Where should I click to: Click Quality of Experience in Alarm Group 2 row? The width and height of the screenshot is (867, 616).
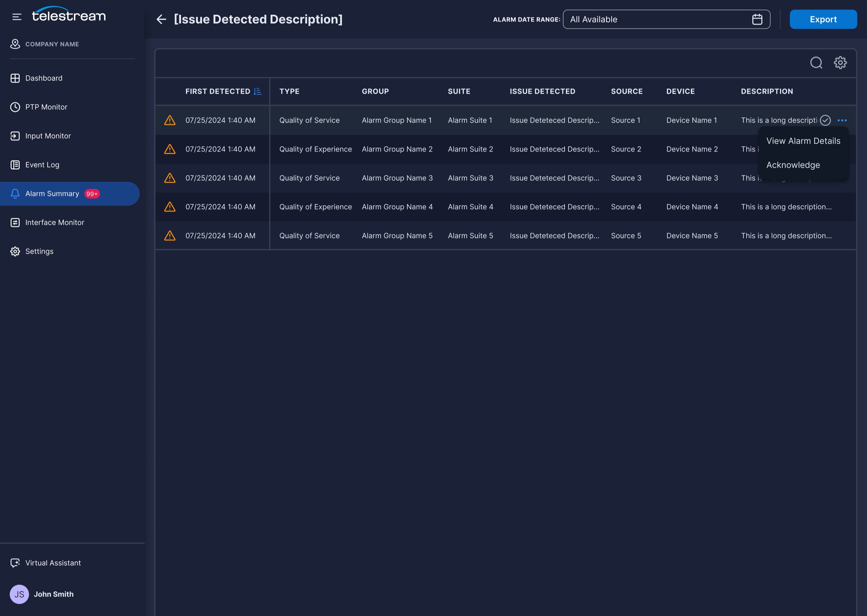pyautogui.click(x=316, y=149)
